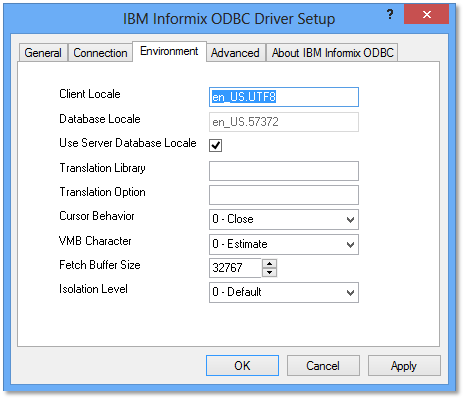Expand the Isolation Level dropdown
This screenshot has height=400, width=465.
click(x=284, y=292)
